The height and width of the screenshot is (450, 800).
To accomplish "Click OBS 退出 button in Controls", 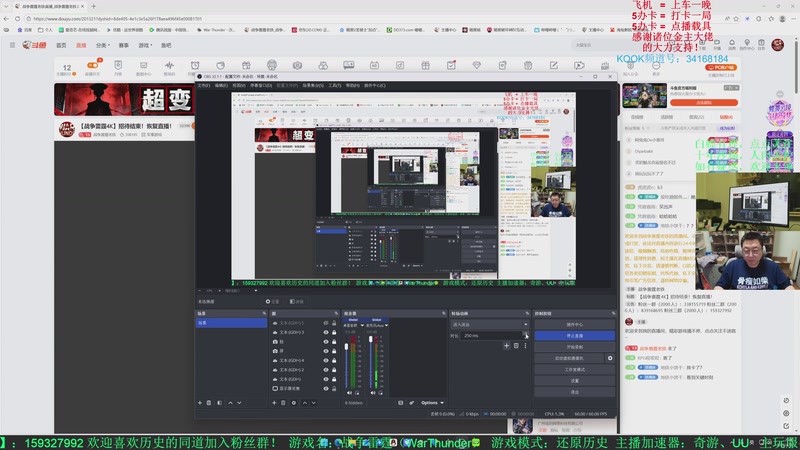I will (574, 392).
